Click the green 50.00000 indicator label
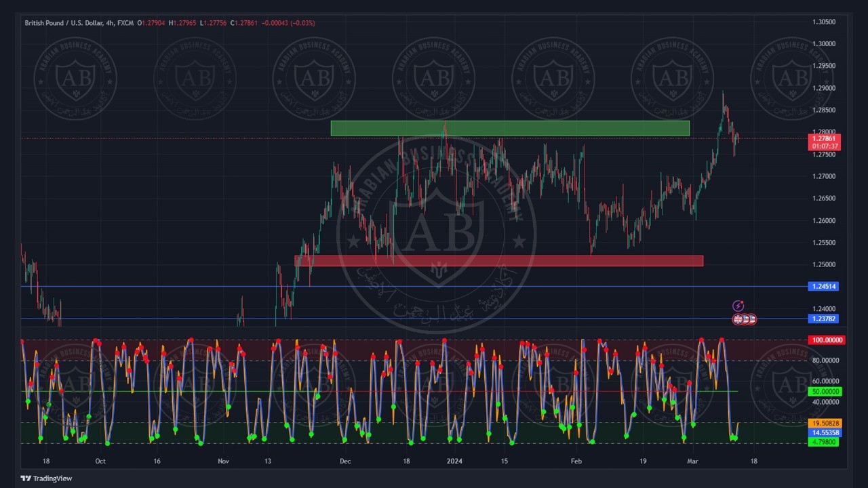The image size is (868, 488). [x=826, y=391]
